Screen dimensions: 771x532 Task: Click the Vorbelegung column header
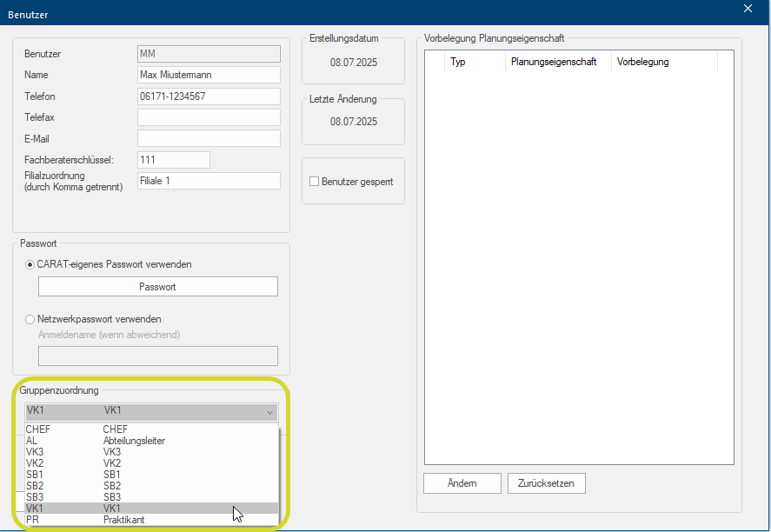point(643,63)
